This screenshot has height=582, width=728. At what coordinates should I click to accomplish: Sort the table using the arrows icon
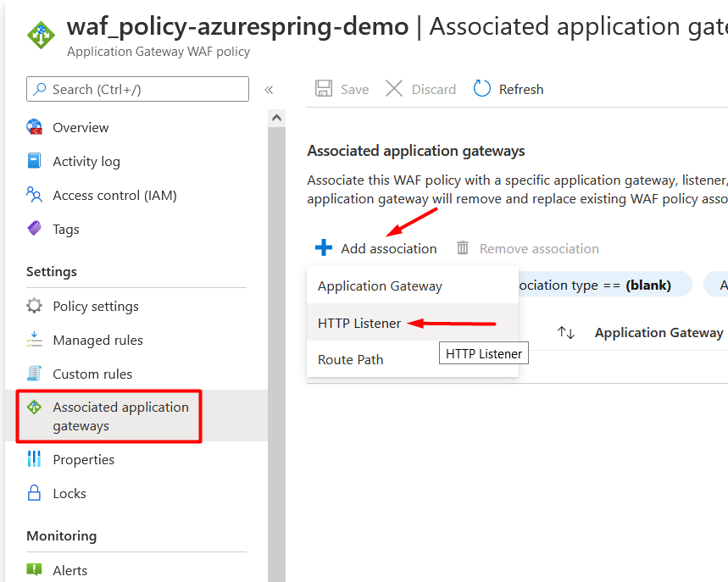click(566, 332)
